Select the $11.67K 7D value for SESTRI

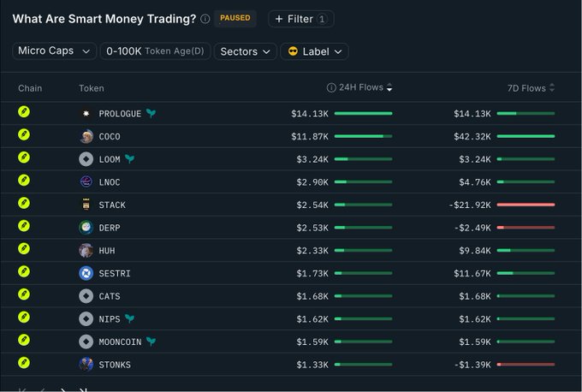click(x=472, y=274)
